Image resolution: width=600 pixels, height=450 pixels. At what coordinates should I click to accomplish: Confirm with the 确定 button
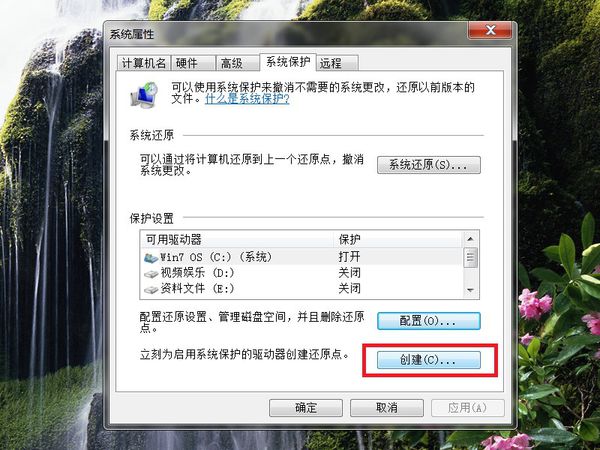click(x=306, y=408)
